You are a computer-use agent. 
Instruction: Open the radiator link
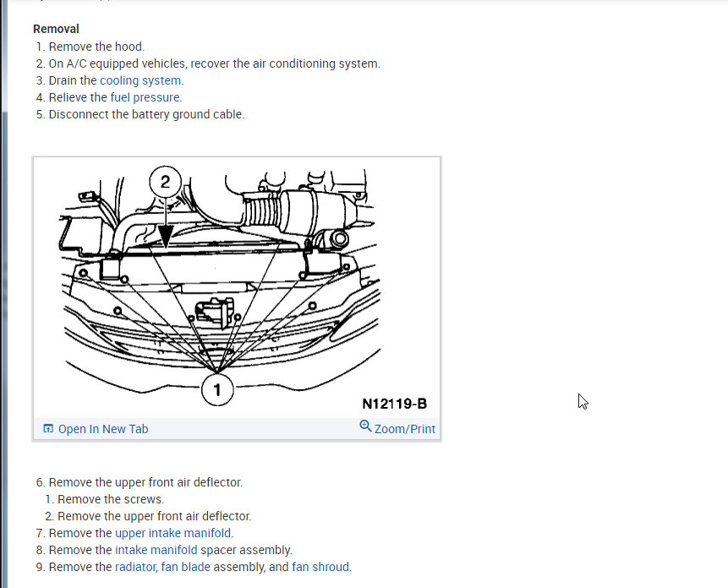[x=135, y=567]
